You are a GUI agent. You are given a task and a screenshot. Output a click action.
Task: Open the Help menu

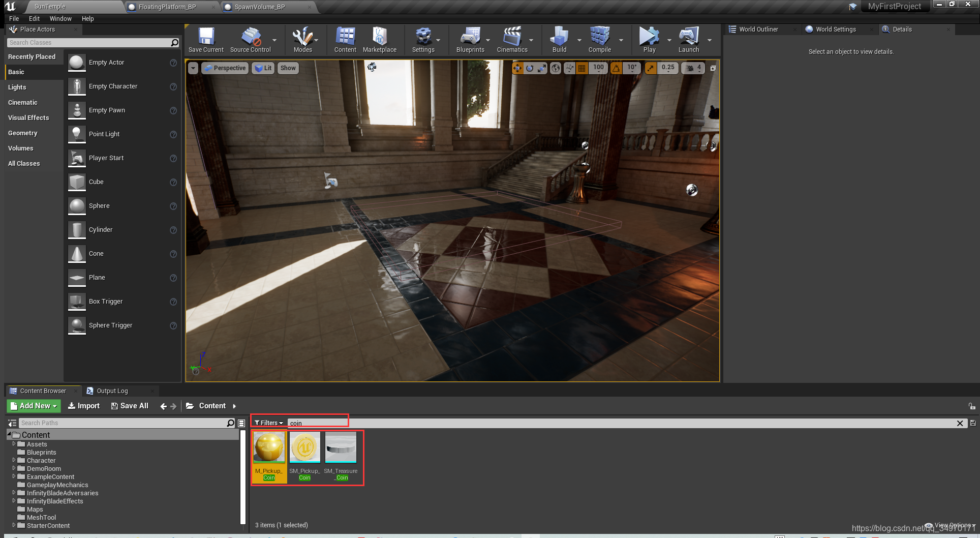pyautogui.click(x=88, y=19)
